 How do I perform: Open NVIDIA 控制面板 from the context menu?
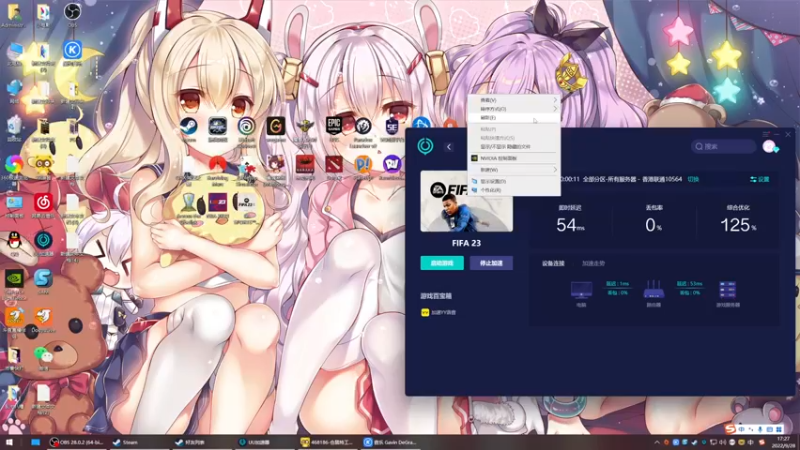point(514,158)
